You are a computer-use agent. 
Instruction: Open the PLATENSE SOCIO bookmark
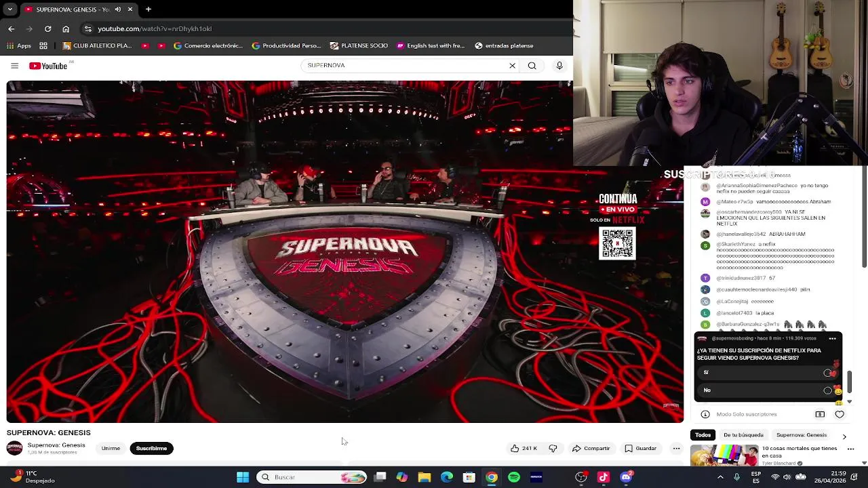point(359,46)
